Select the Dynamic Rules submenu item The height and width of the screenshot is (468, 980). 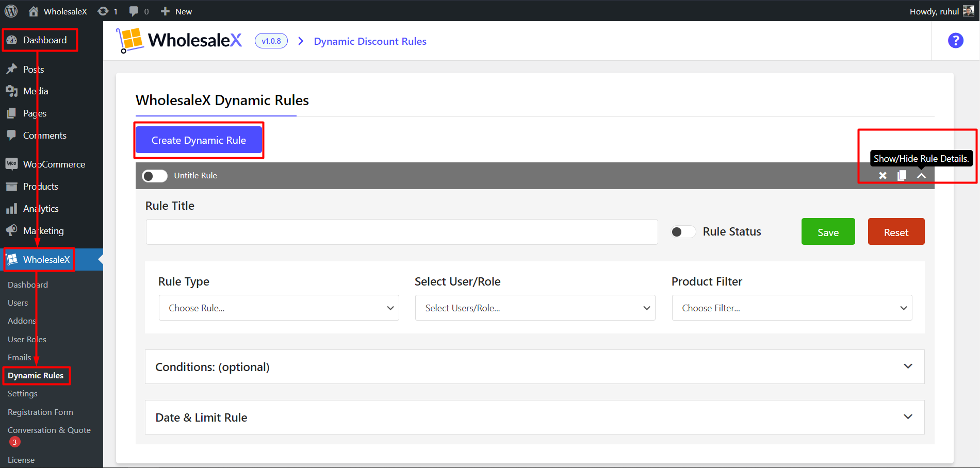36,376
